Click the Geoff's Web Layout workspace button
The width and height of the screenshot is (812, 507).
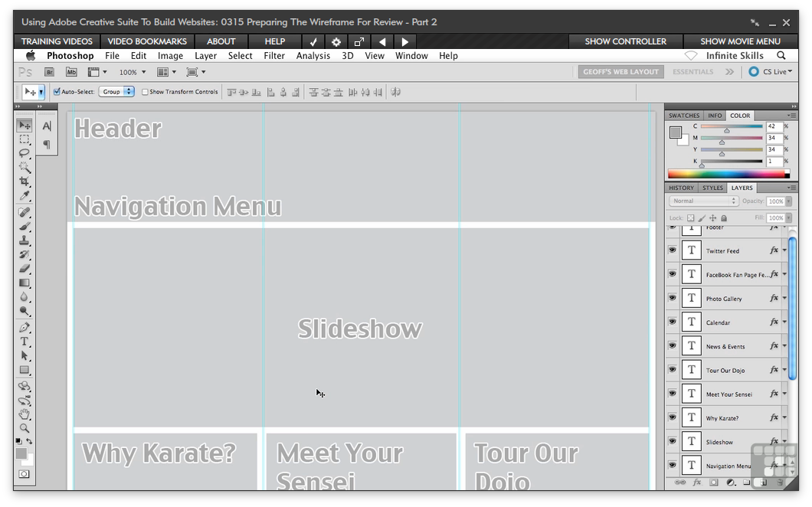pyautogui.click(x=621, y=71)
